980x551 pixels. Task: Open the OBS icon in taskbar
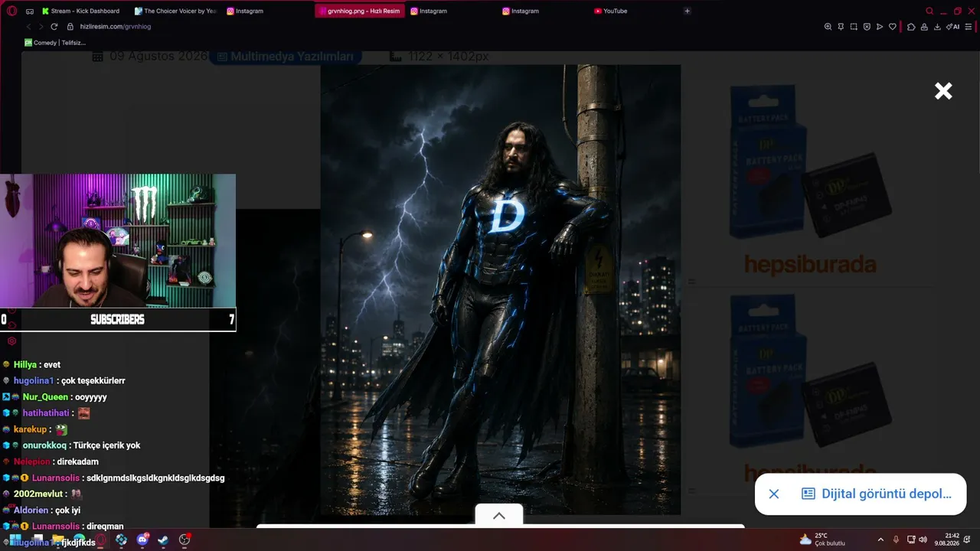(184, 540)
